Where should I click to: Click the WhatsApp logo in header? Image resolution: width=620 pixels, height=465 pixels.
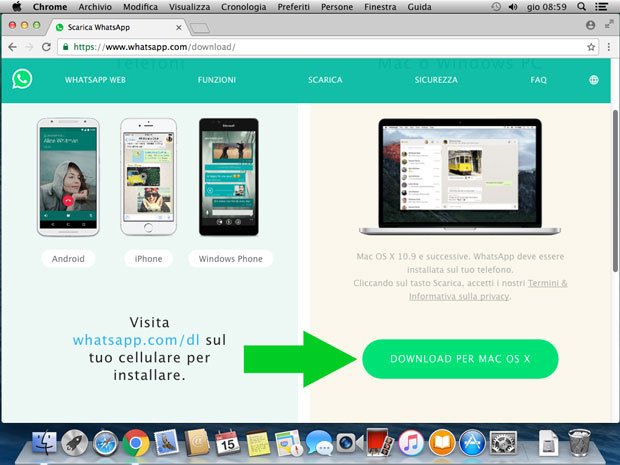click(x=22, y=79)
